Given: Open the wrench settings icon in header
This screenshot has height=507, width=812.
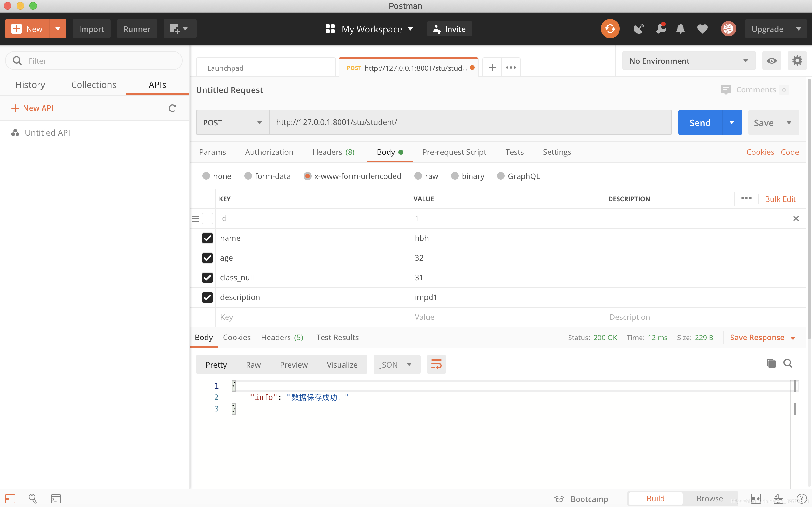Looking at the screenshot, I should [x=661, y=29].
